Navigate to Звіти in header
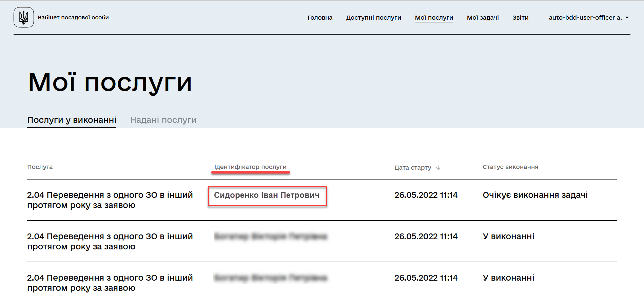Screen dimensions: 644x302 520,18
